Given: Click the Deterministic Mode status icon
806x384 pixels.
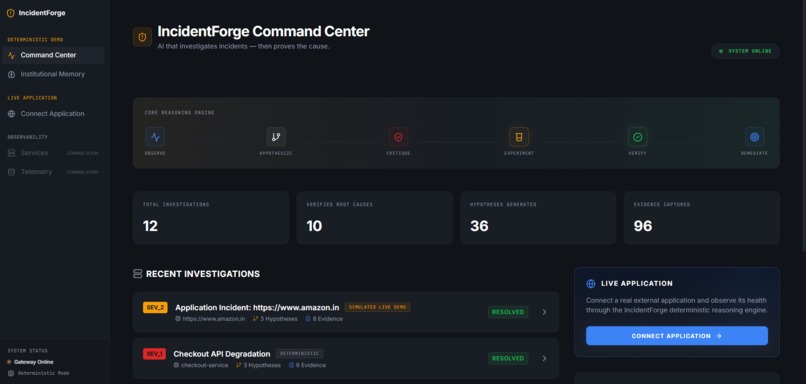Looking at the screenshot, I should pos(11,373).
